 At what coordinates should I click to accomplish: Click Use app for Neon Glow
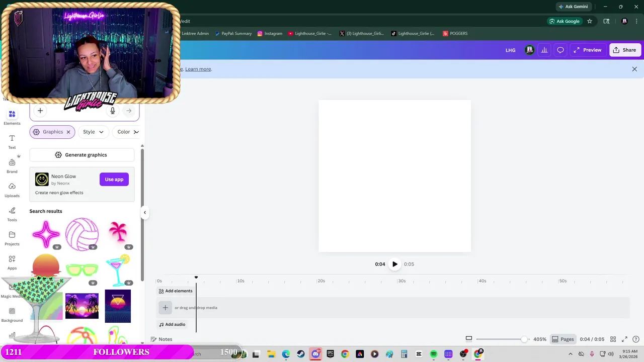(114, 179)
